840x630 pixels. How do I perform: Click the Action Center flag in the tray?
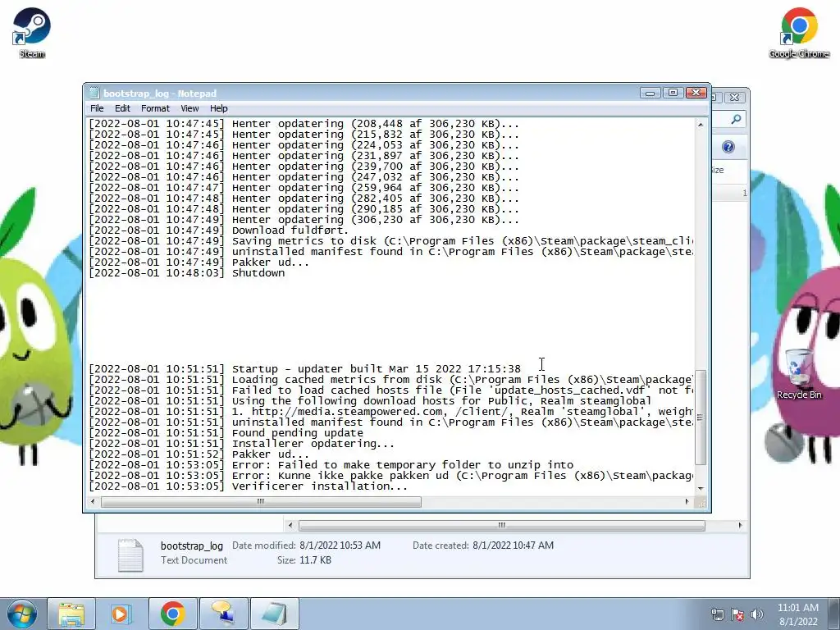[737, 614]
